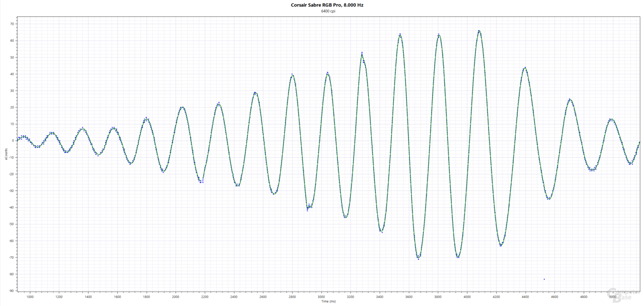644x306 pixels.
Task: Pick the 40 label on xCounts axis
Action: 12,74
